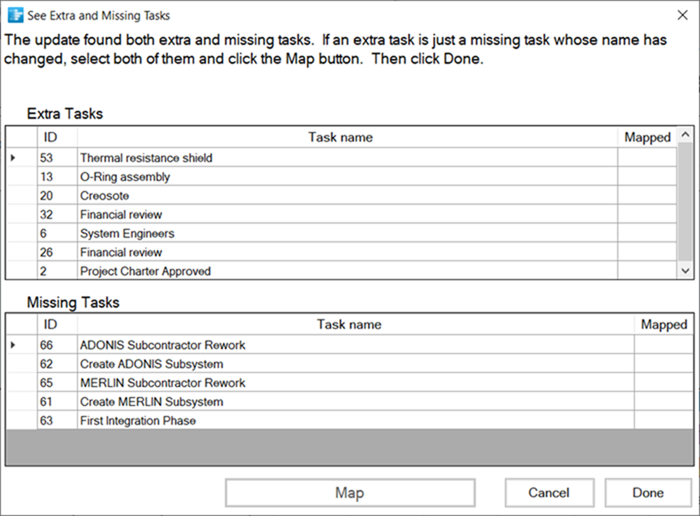This screenshot has width=700, height=516.
Task: Click Task name header in Extra Tasks
Action: tap(347, 137)
